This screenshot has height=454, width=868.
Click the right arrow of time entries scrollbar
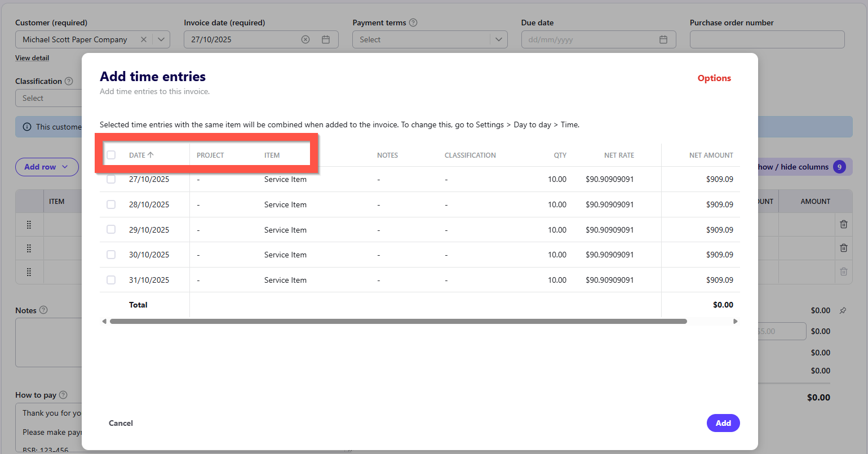point(735,321)
